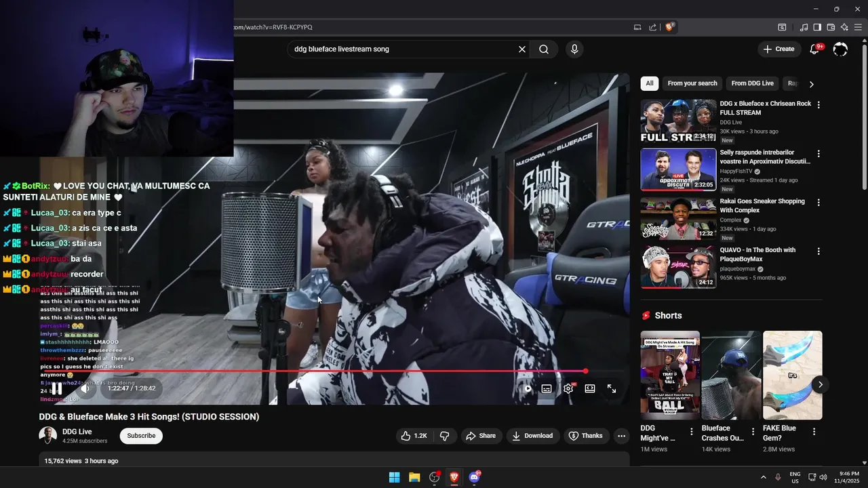Viewport: 868px width, 488px height.
Task: Click the red scrubber dot on the progress bar
Action: point(585,371)
